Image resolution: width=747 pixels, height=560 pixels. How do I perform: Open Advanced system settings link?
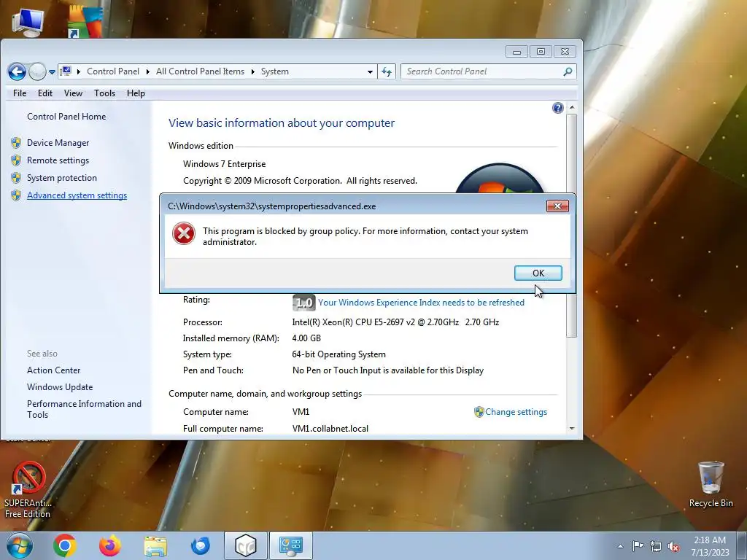coord(77,195)
